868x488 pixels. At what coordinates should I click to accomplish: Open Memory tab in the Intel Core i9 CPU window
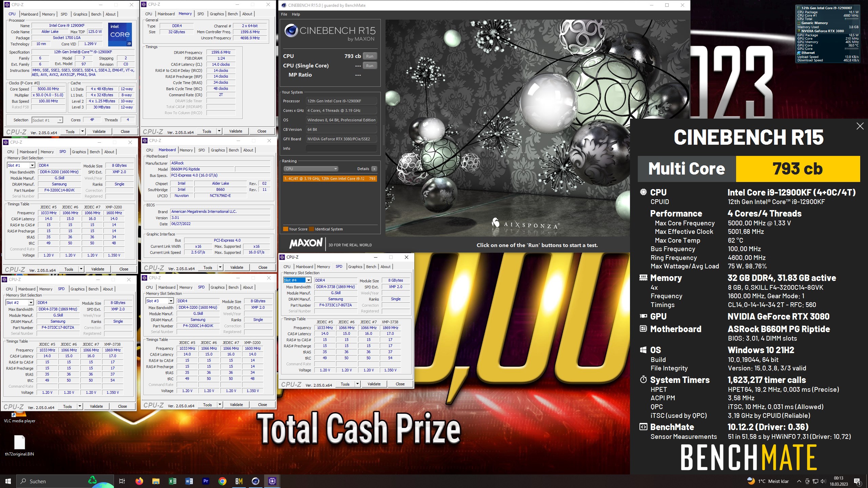coord(48,14)
